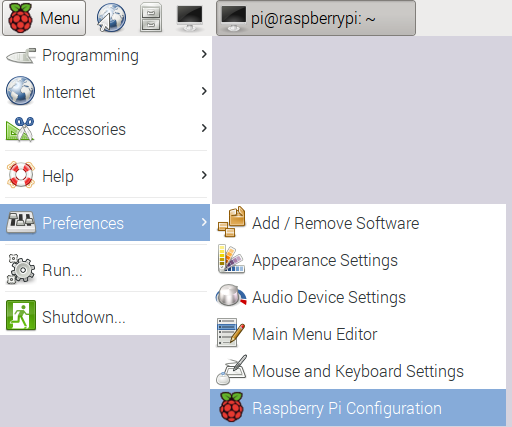Viewport: 512px width, 427px height.
Task: Open Mouse and Keyboard Settings
Action: coord(358,371)
